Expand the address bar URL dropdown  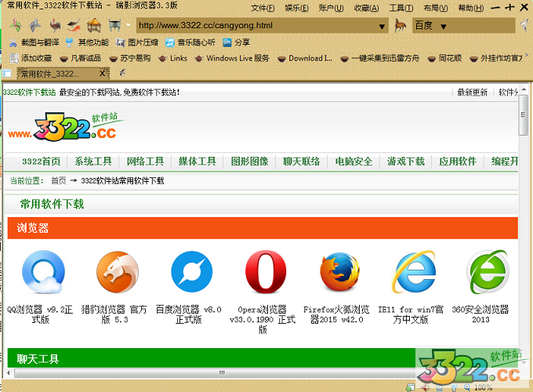pos(383,26)
